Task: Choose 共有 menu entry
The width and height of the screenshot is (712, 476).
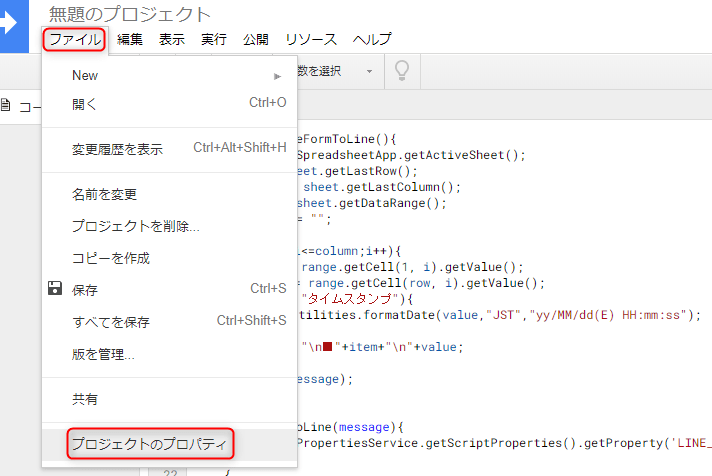Action: click(x=169, y=399)
